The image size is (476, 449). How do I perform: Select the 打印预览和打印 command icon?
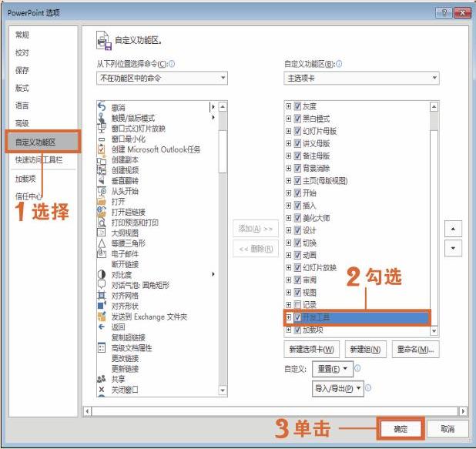[102, 223]
